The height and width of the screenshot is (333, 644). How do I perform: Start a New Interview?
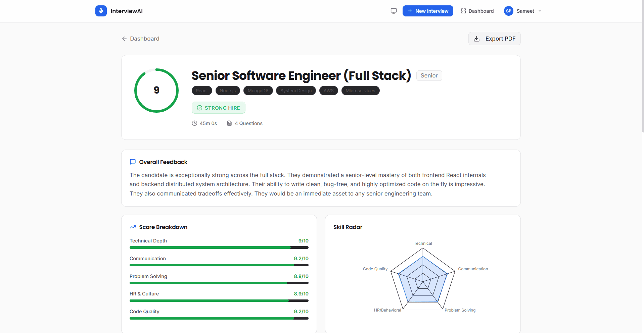428,11
